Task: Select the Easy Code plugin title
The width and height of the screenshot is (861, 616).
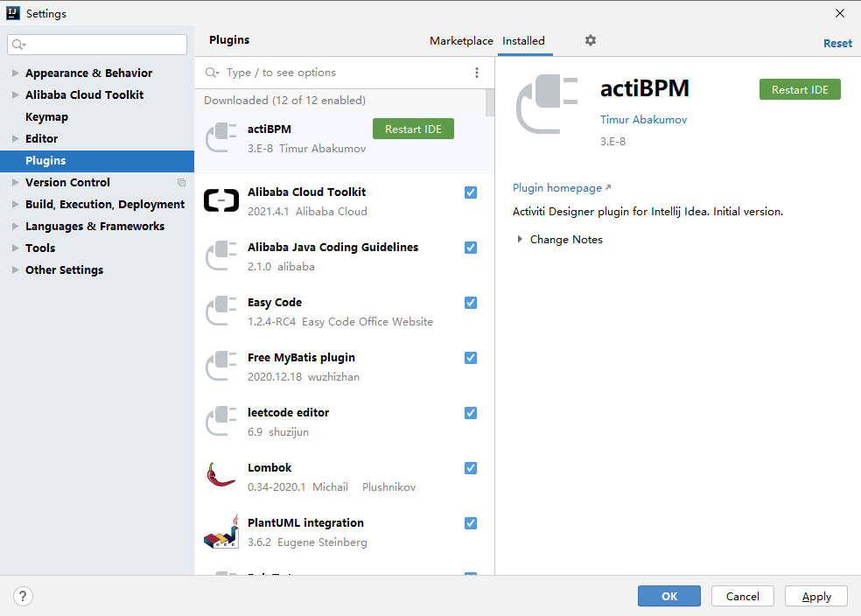Action: pyautogui.click(x=275, y=303)
